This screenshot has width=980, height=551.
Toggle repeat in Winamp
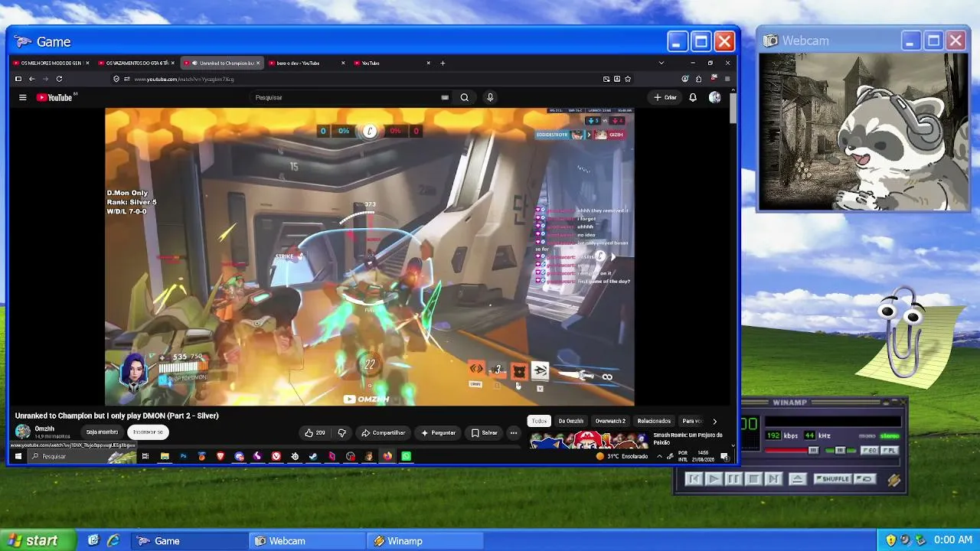[865, 479]
